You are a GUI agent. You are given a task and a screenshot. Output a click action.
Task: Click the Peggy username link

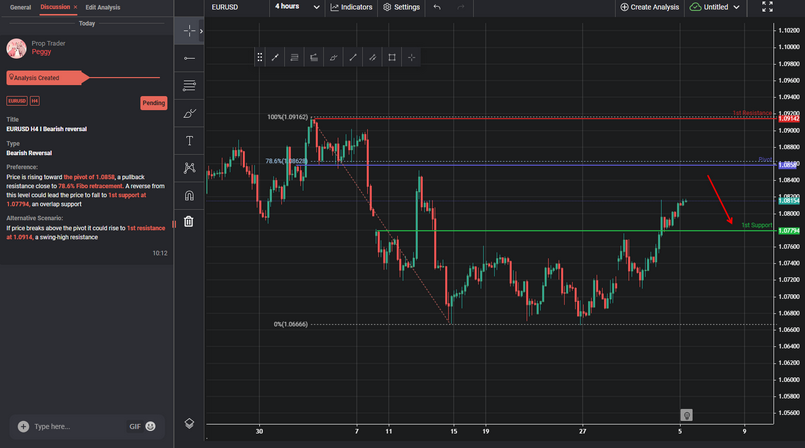pyautogui.click(x=41, y=52)
